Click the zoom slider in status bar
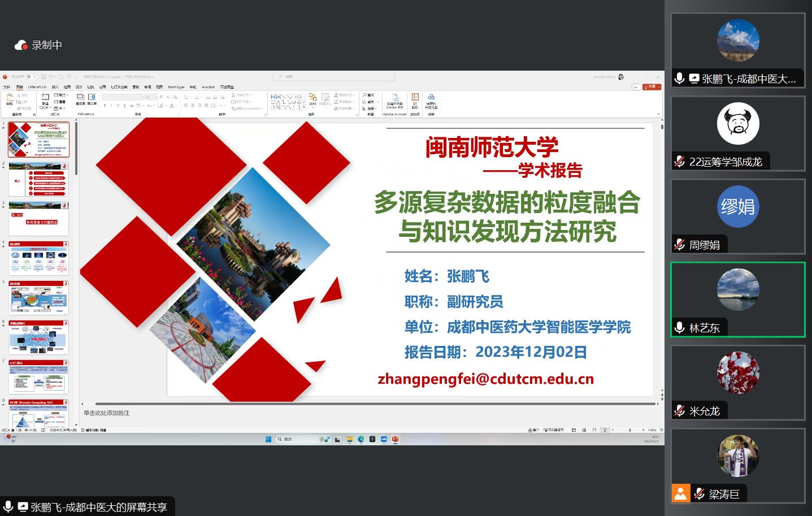Viewport: 812px width, 516px height. tap(630, 430)
